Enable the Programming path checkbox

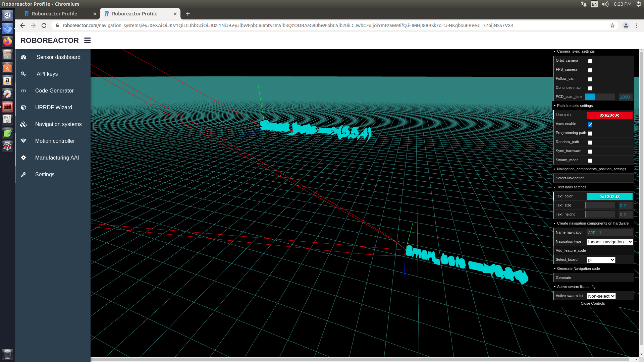tap(590, 133)
